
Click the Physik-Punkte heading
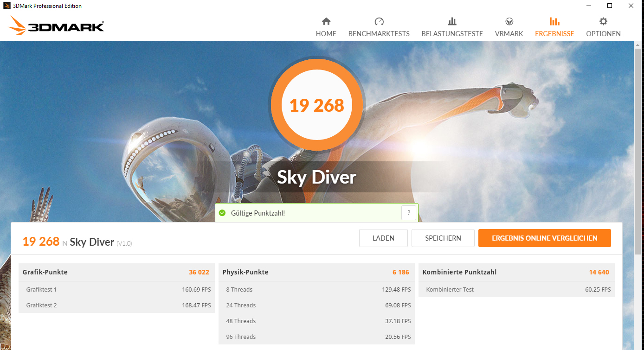[x=245, y=272]
